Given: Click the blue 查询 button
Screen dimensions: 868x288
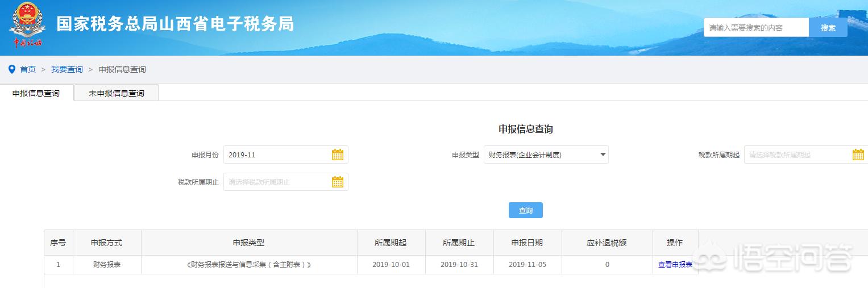Looking at the screenshot, I should point(526,210).
